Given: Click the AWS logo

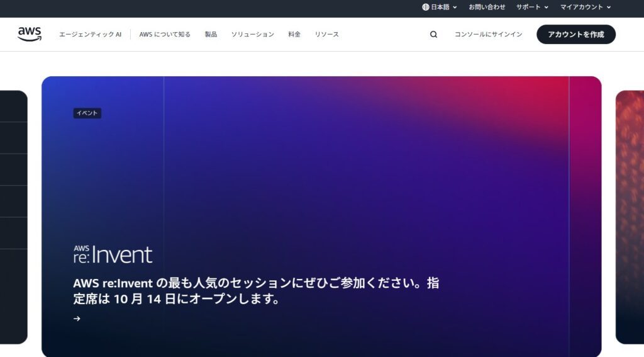Looking at the screenshot, I should click(29, 34).
